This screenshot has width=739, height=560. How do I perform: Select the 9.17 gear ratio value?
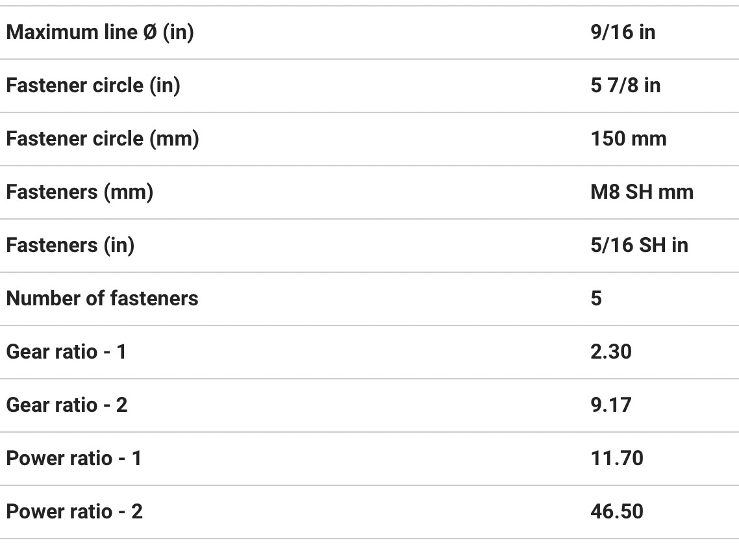(x=610, y=405)
